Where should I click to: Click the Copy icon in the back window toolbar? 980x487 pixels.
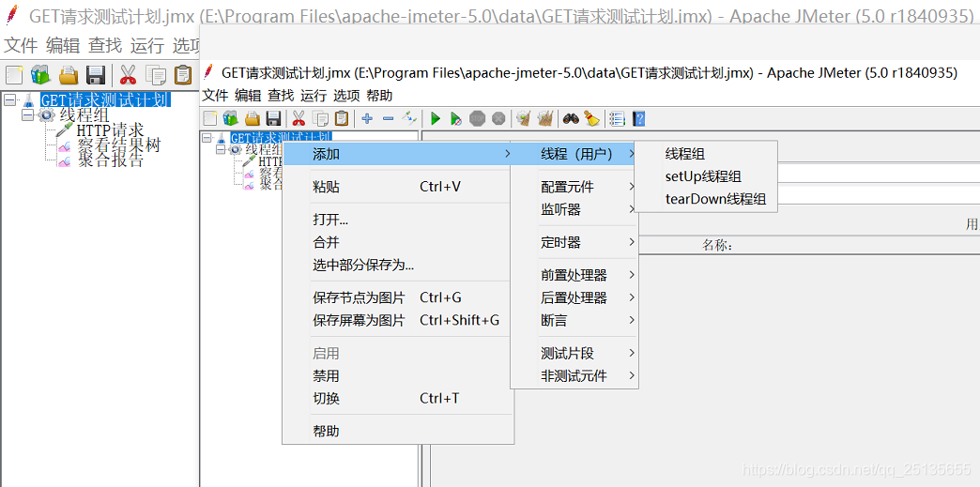pyautogui.click(x=155, y=74)
